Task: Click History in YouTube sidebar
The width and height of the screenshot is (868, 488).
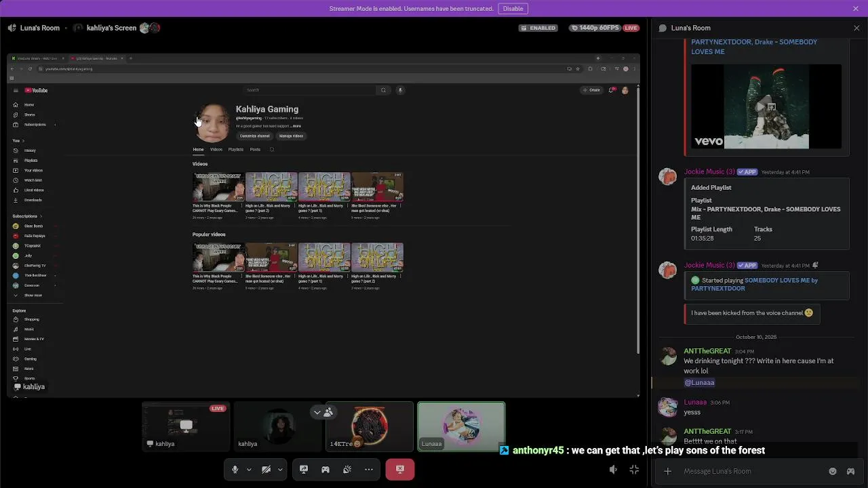Action: pyautogui.click(x=30, y=150)
